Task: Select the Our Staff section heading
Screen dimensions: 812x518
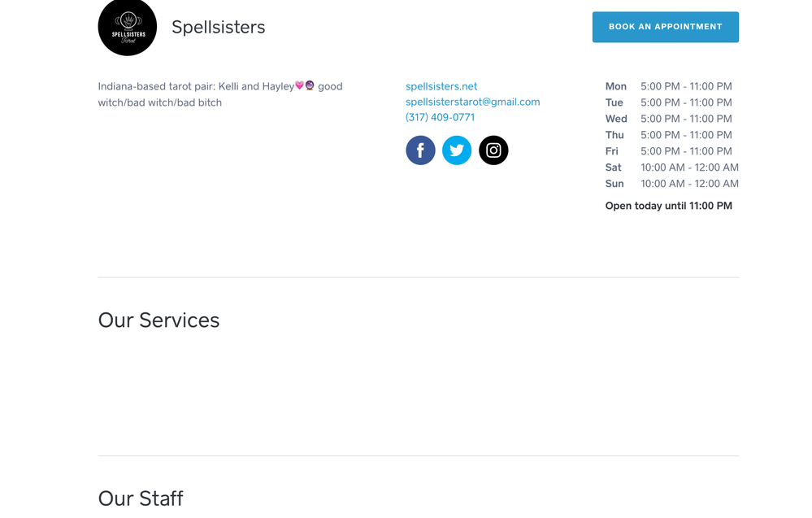Action: [141, 498]
